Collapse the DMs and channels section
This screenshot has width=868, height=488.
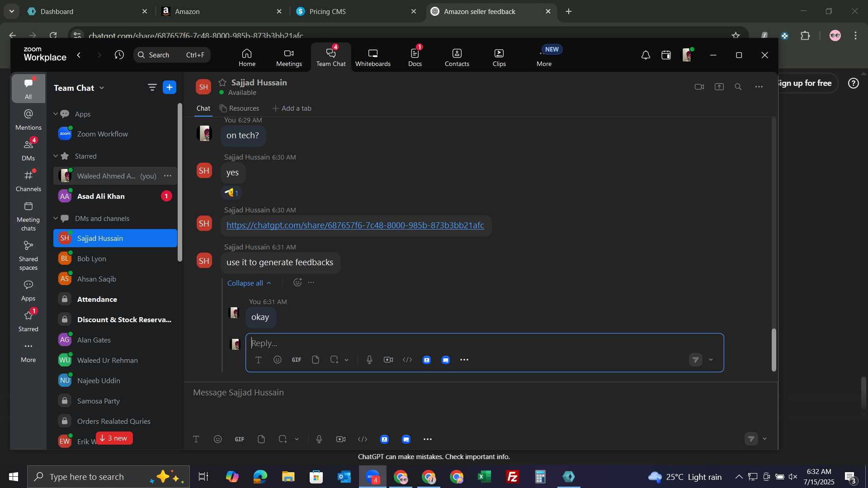click(x=56, y=218)
